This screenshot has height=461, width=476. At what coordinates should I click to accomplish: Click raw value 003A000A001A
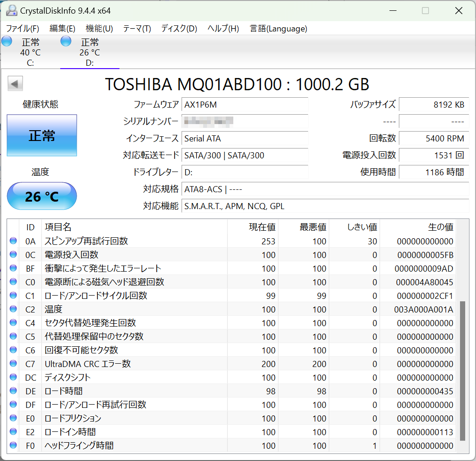coord(423,309)
